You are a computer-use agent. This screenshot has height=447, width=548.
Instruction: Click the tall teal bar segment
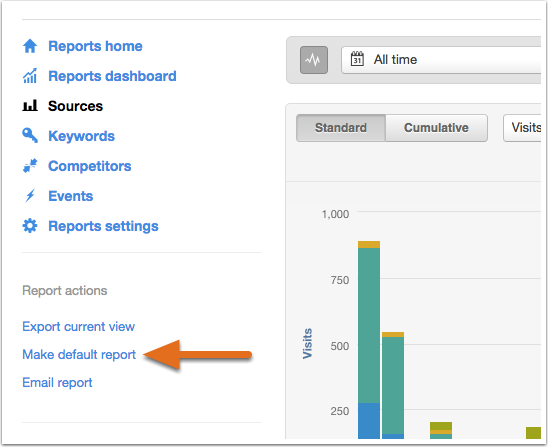click(369, 325)
